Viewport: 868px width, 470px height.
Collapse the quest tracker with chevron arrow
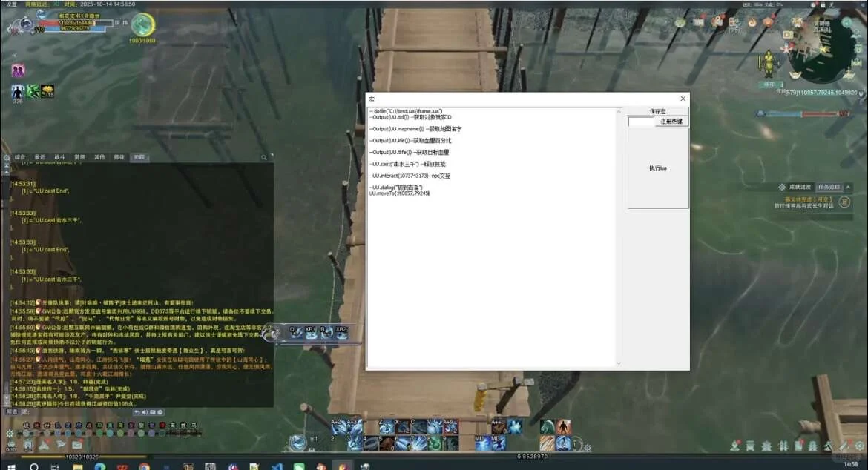tap(848, 187)
